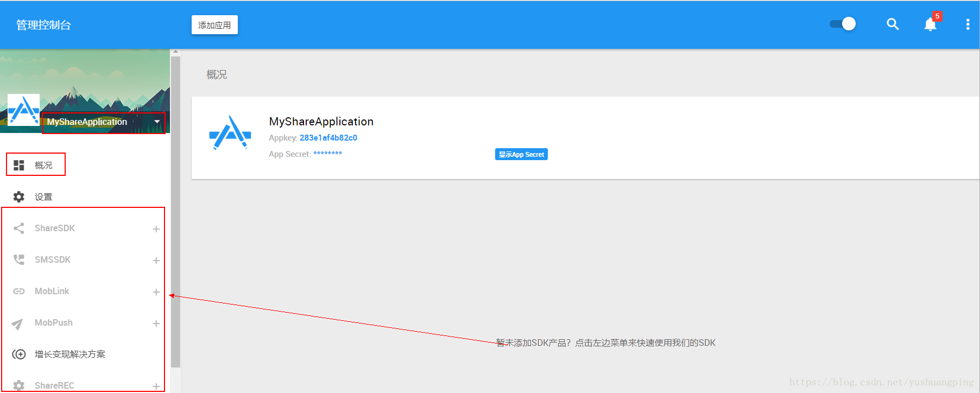Image resolution: width=980 pixels, height=393 pixels.
Task: Click the Appkey value 283e1af4b82c0
Action: (328, 138)
